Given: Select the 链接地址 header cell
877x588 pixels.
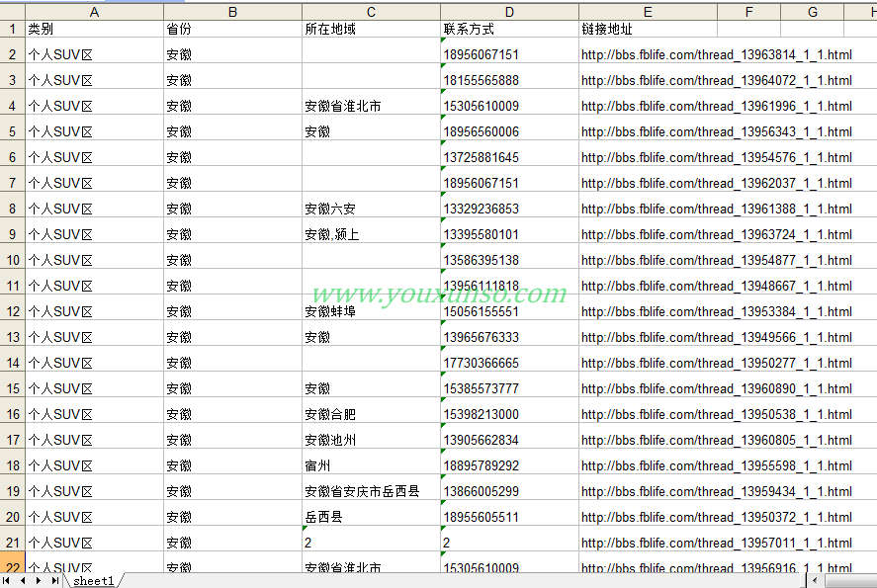Looking at the screenshot, I should (648, 30).
